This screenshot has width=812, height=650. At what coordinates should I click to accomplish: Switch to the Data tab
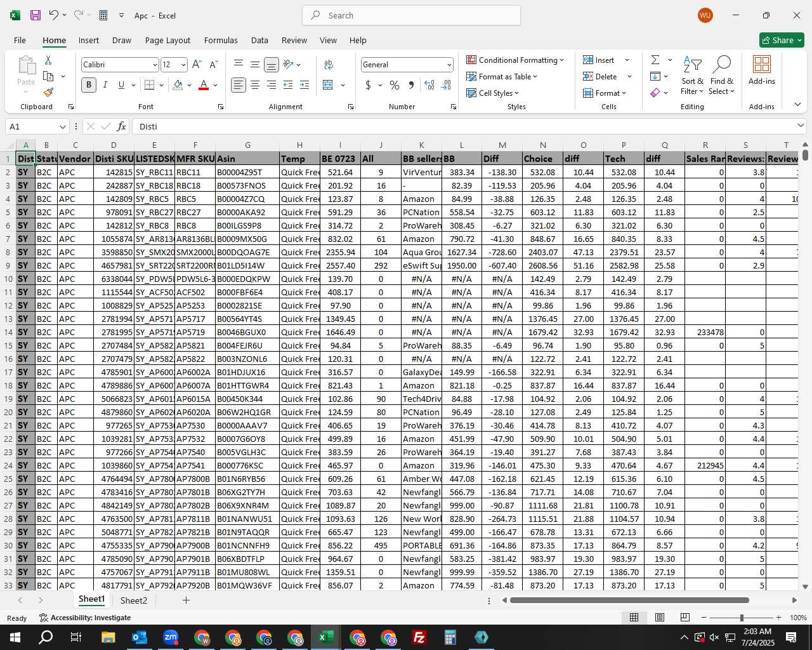259,40
